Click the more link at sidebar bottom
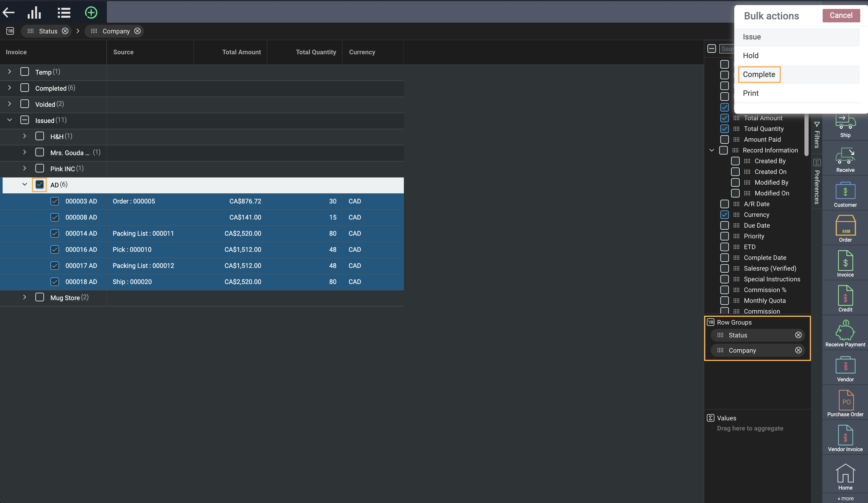The width and height of the screenshot is (868, 503). click(x=845, y=498)
